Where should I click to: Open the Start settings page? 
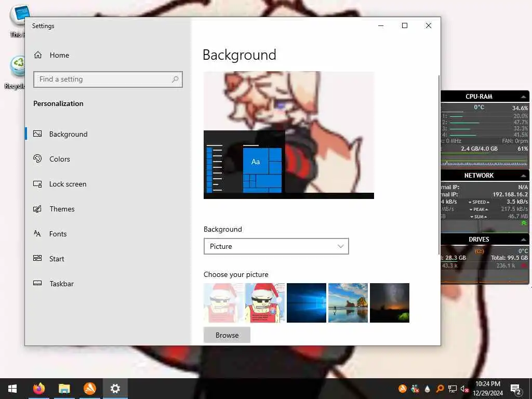coord(57,259)
